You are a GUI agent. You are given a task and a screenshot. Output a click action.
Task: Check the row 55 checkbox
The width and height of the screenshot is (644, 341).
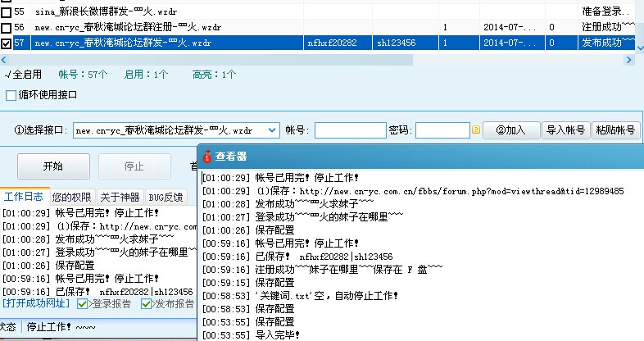6,12
